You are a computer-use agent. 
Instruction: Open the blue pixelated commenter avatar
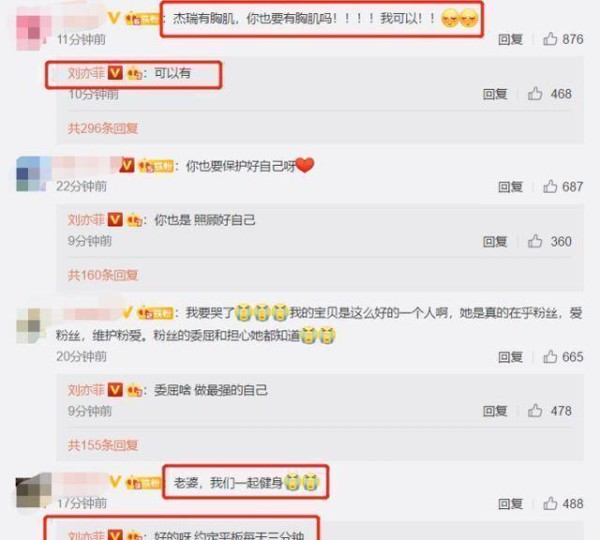(x=34, y=174)
